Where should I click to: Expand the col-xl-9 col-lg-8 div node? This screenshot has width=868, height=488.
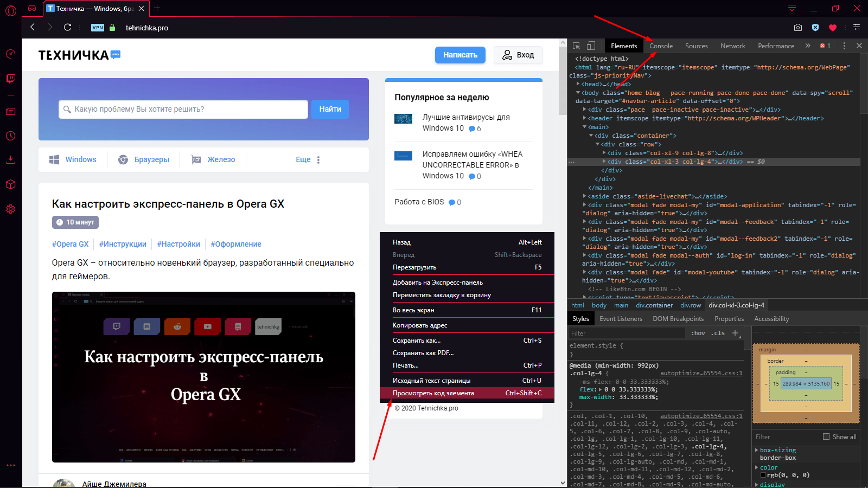coord(604,153)
